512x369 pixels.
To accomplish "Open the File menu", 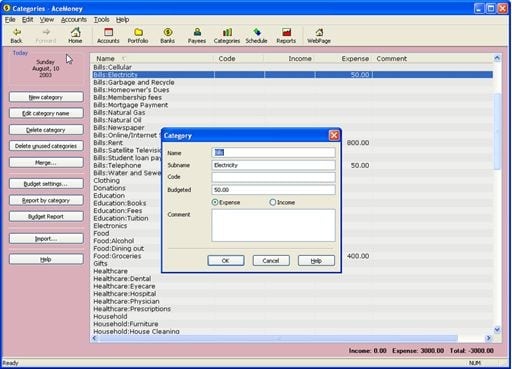I will coord(10,20).
